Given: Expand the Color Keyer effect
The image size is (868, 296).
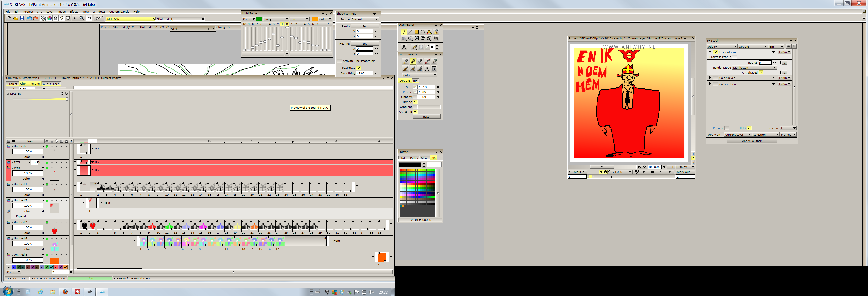Looking at the screenshot, I should (710, 78).
